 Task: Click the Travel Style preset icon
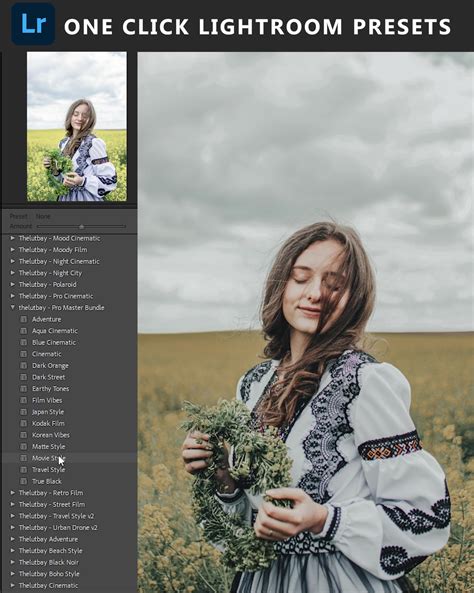tap(23, 470)
